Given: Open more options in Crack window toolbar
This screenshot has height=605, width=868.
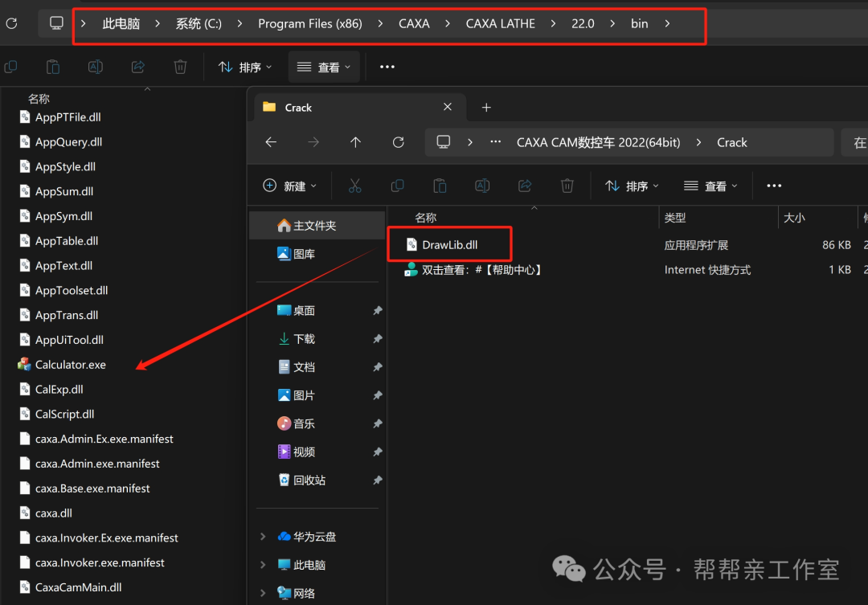Looking at the screenshot, I should click(x=774, y=186).
